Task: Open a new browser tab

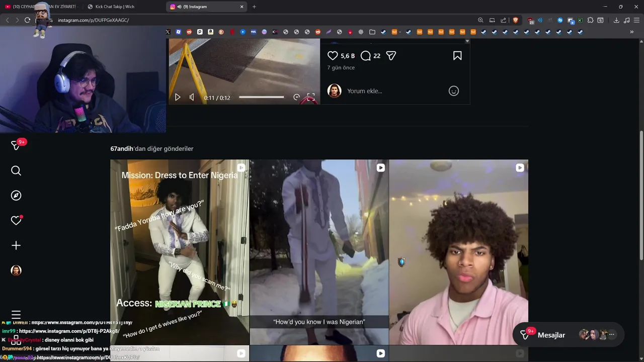Action: (x=254, y=7)
